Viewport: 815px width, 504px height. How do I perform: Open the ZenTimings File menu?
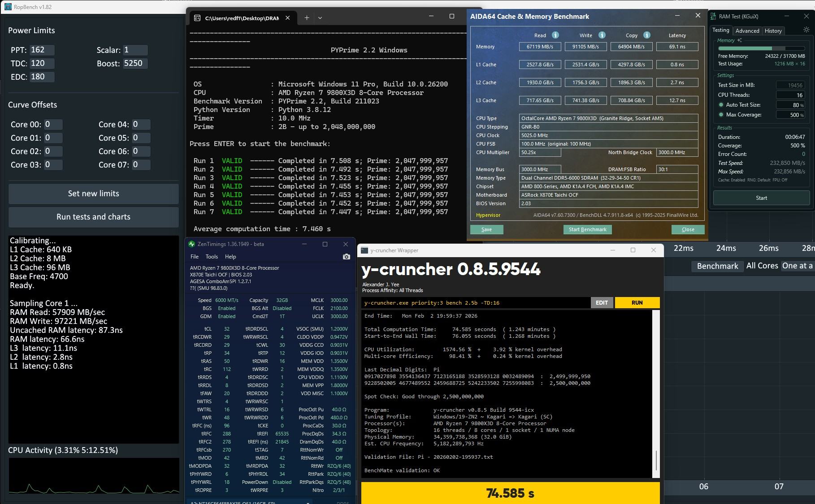pos(195,257)
